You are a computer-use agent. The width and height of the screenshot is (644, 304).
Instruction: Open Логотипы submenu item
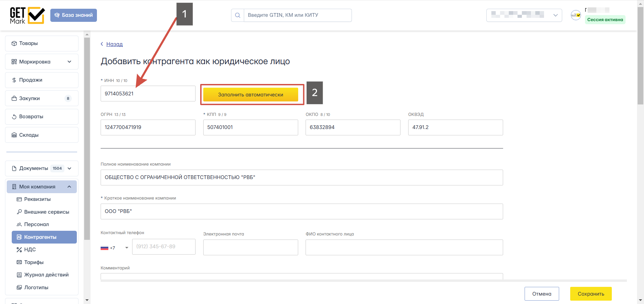(44, 288)
